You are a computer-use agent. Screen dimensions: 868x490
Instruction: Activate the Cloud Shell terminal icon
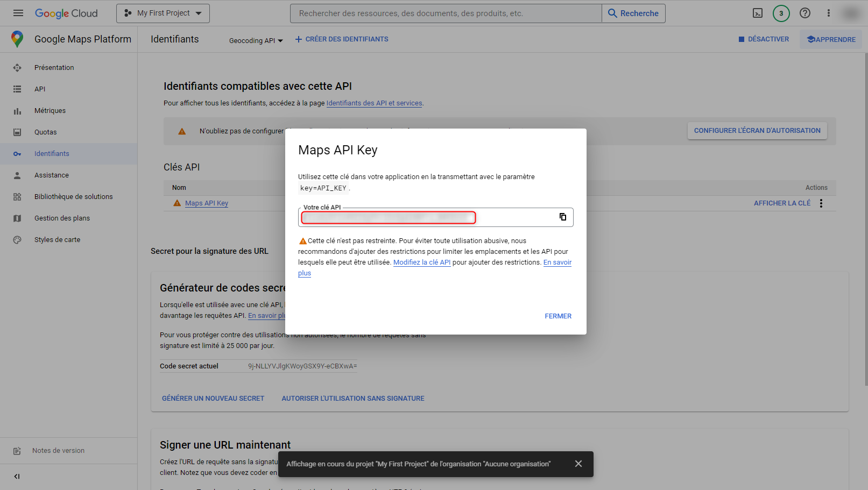pyautogui.click(x=758, y=13)
